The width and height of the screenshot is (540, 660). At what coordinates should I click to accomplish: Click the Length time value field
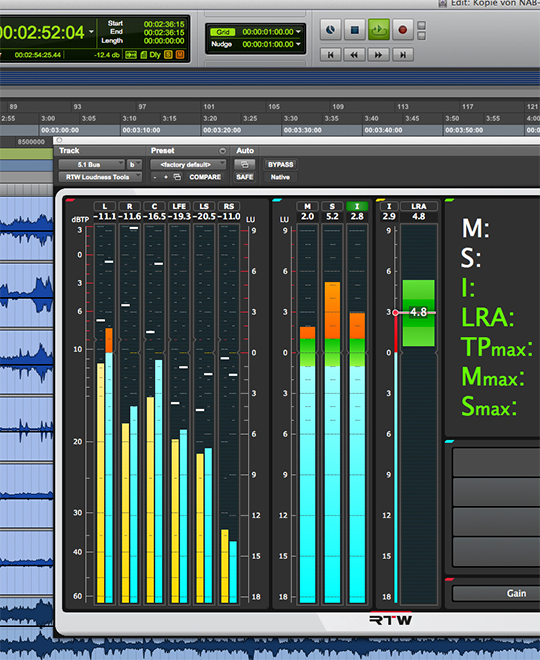coord(164,41)
